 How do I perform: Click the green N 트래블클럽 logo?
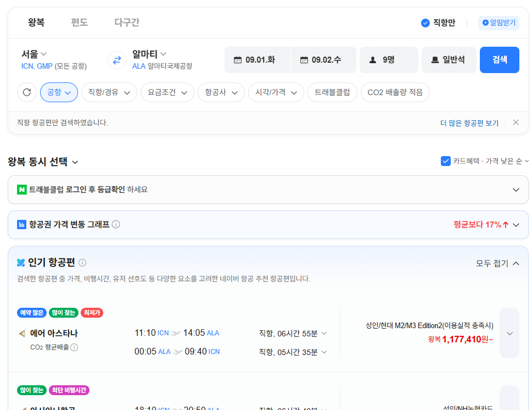[x=22, y=190]
